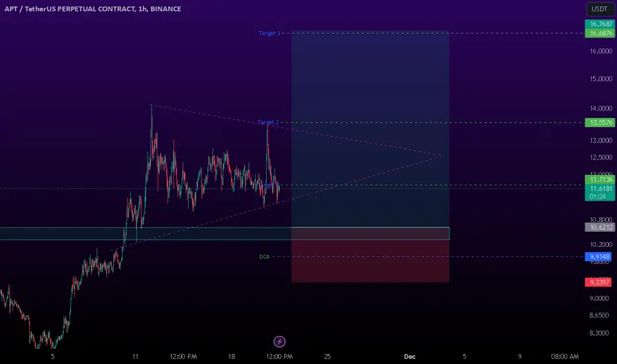Click the 9.3397 red stop price tag
Screen dimensions: 617x364
[598, 282]
